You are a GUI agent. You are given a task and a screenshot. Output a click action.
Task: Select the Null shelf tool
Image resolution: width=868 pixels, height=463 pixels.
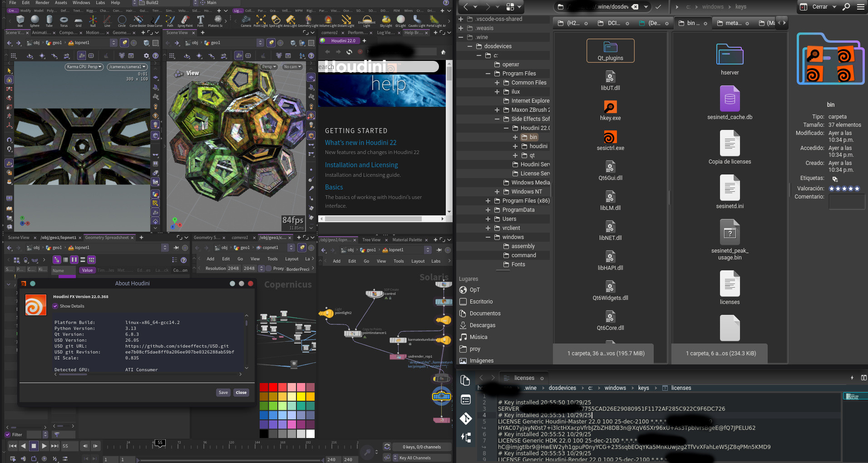pos(93,20)
